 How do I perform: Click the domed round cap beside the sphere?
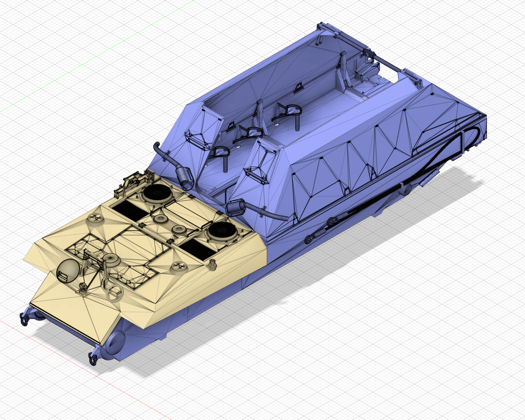point(110,259)
